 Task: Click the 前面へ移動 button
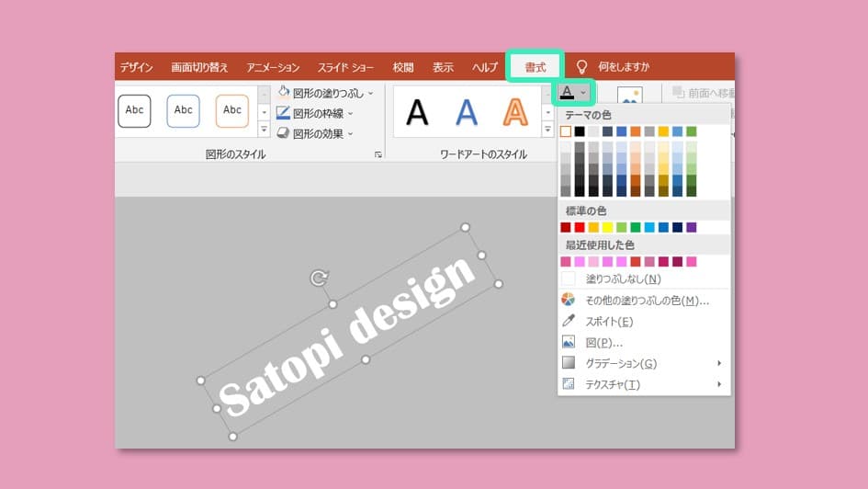click(705, 93)
